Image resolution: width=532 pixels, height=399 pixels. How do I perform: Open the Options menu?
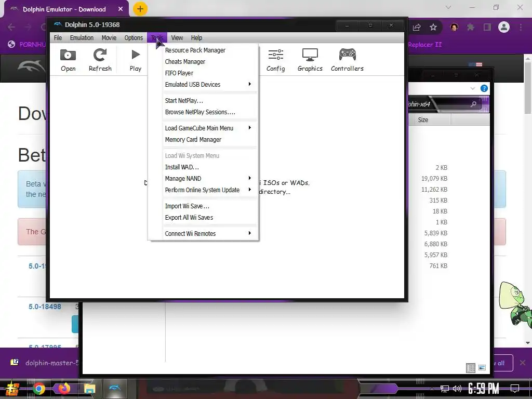[134, 37]
